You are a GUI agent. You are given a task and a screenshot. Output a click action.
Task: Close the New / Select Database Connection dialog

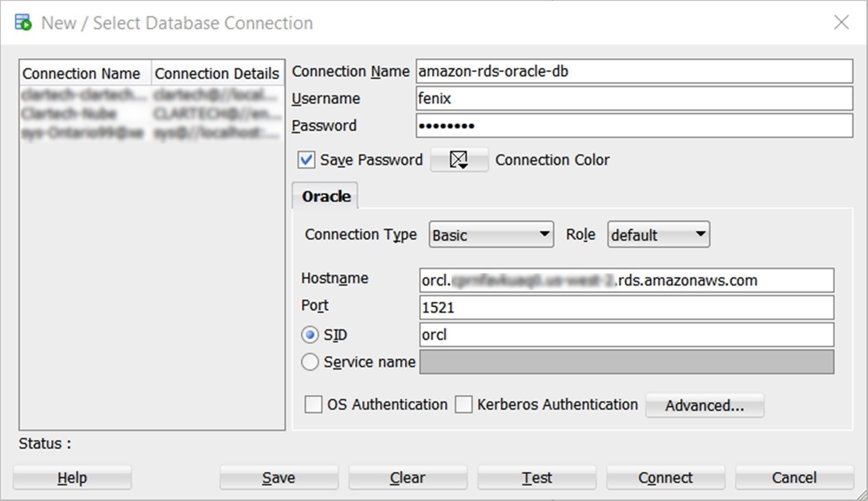841,22
